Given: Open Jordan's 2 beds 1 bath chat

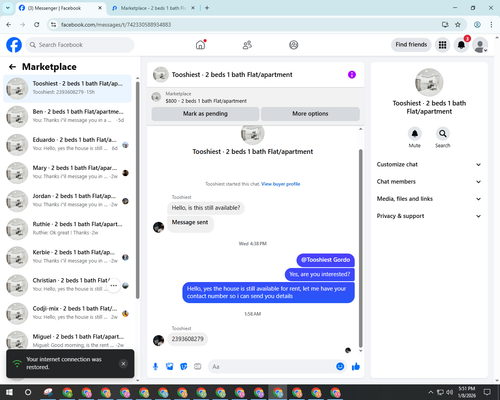Looking at the screenshot, I should [x=68, y=201].
